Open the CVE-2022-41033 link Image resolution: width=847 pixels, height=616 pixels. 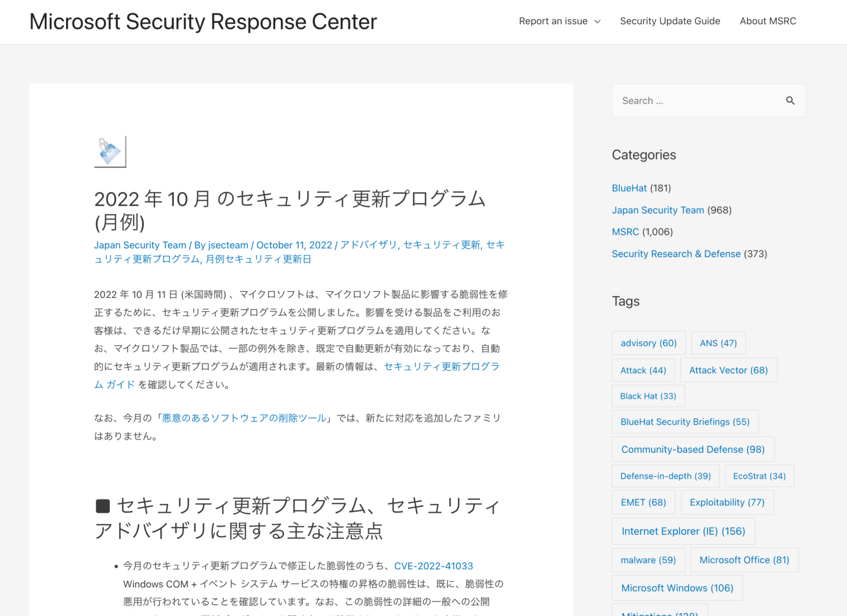click(x=433, y=566)
